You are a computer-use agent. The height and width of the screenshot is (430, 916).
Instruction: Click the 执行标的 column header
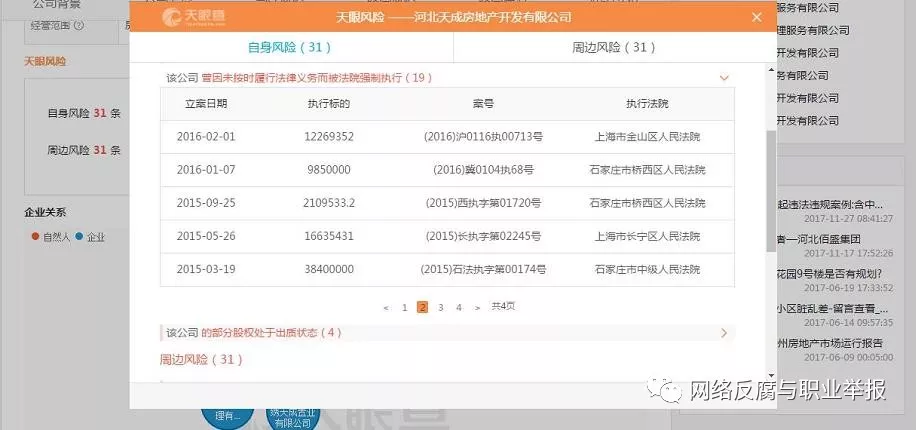(x=329, y=104)
